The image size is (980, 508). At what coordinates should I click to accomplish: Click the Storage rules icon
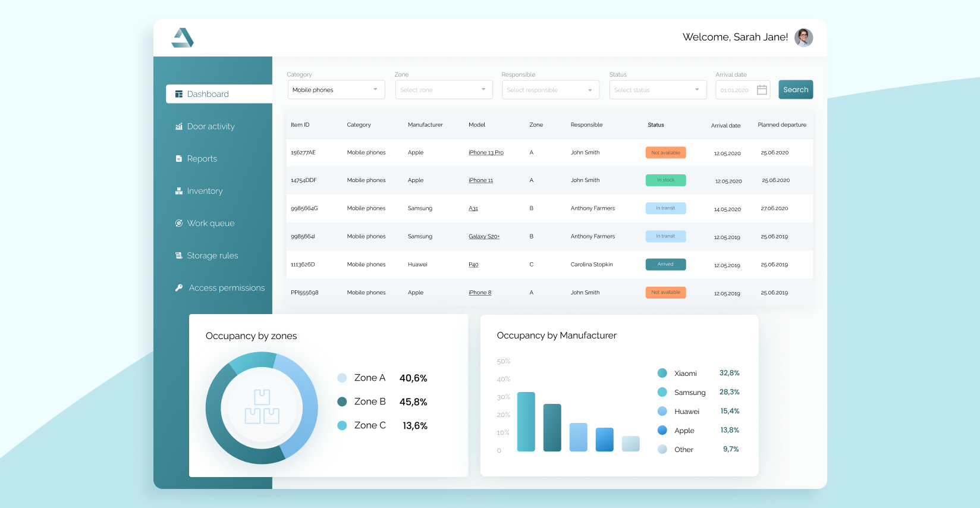pos(179,256)
